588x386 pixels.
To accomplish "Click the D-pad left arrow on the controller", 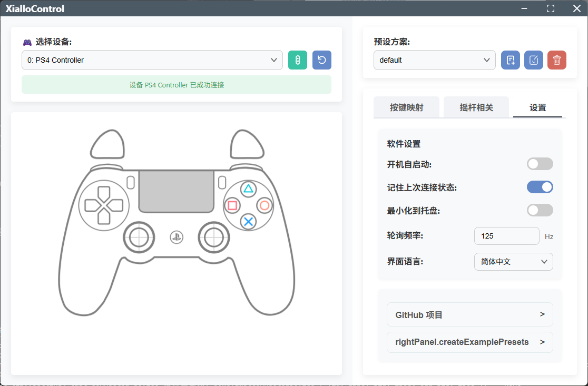I will [92, 205].
